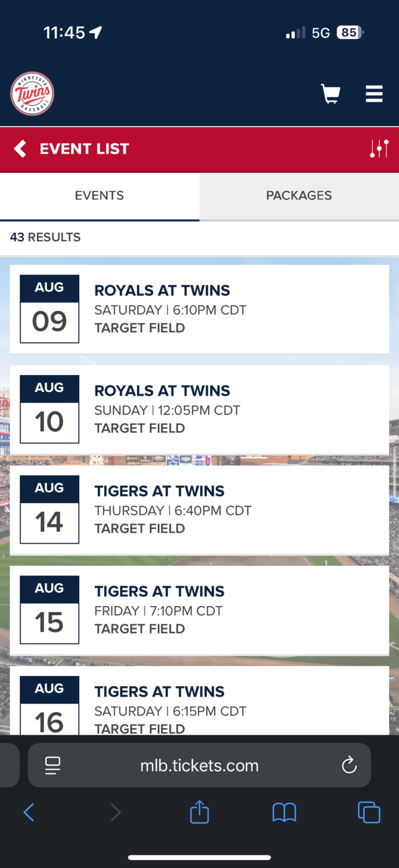This screenshot has height=868, width=399.
Task: Open Safari bookmarks
Action: click(284, 812)
